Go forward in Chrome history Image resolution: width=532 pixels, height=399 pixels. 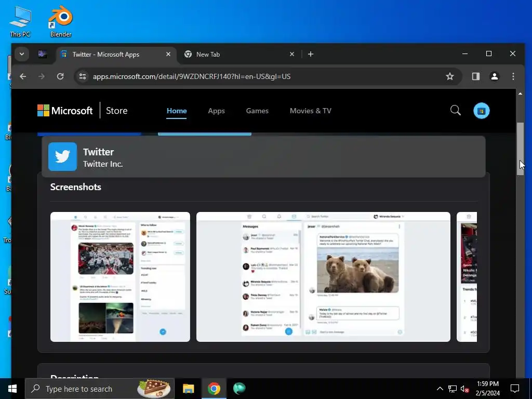coord(42,77)
